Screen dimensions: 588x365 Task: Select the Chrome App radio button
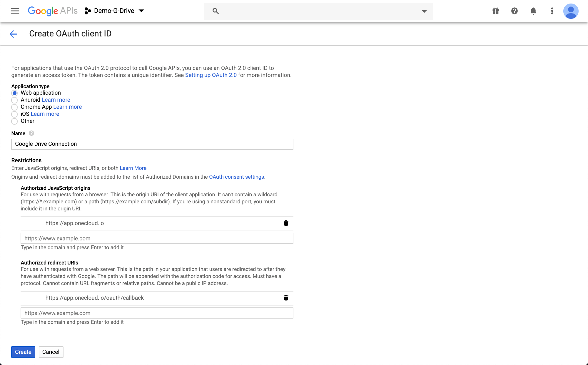14,107
